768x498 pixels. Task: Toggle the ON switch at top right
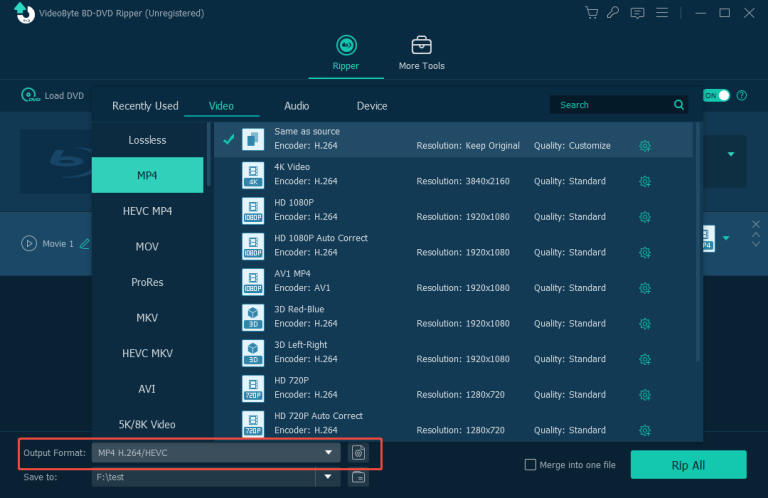716,95
